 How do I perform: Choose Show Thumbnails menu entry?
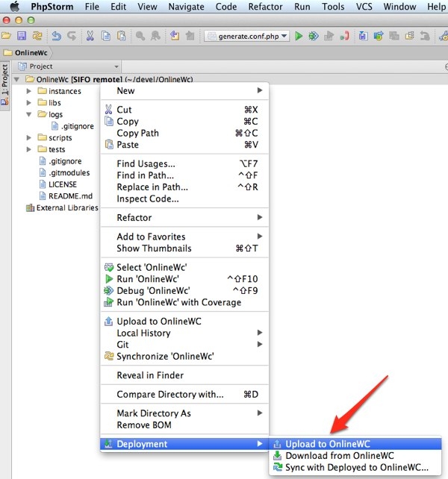coord(184,248)
